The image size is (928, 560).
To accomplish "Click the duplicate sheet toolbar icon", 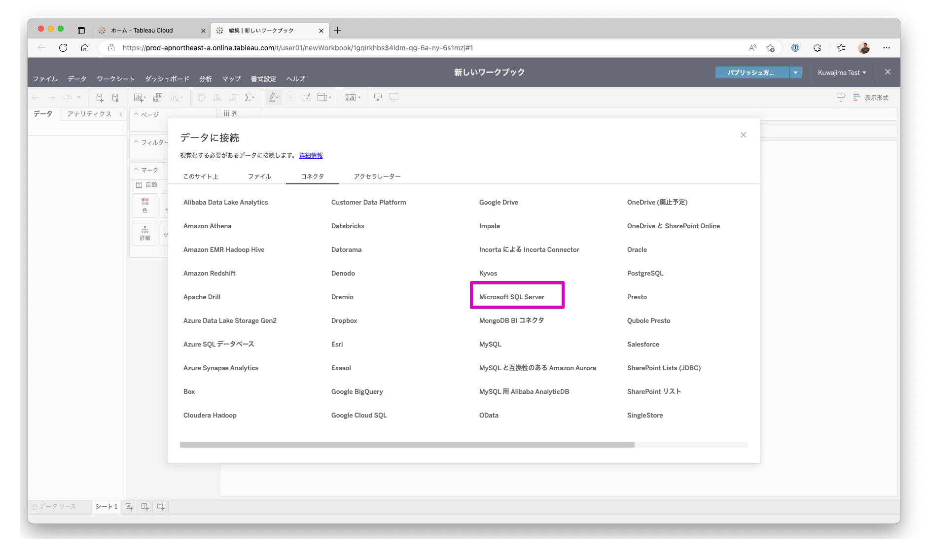I will [158, 98].
